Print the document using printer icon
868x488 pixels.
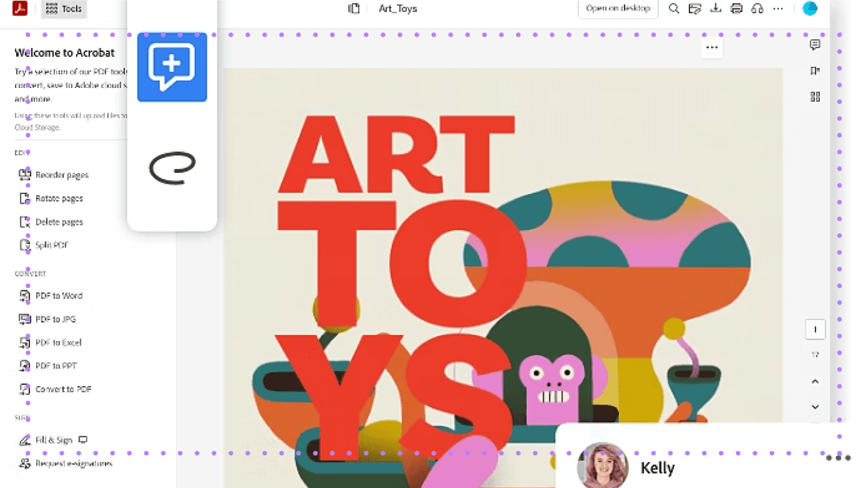736,8
